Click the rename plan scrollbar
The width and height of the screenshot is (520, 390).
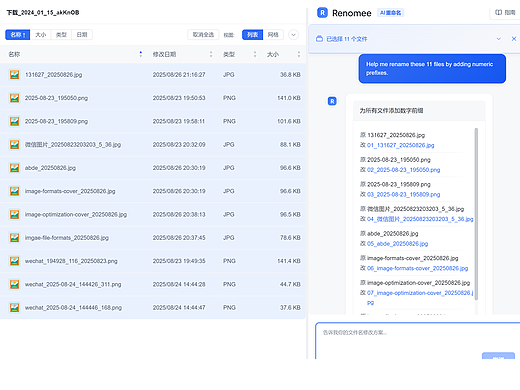tap(476, 214)
